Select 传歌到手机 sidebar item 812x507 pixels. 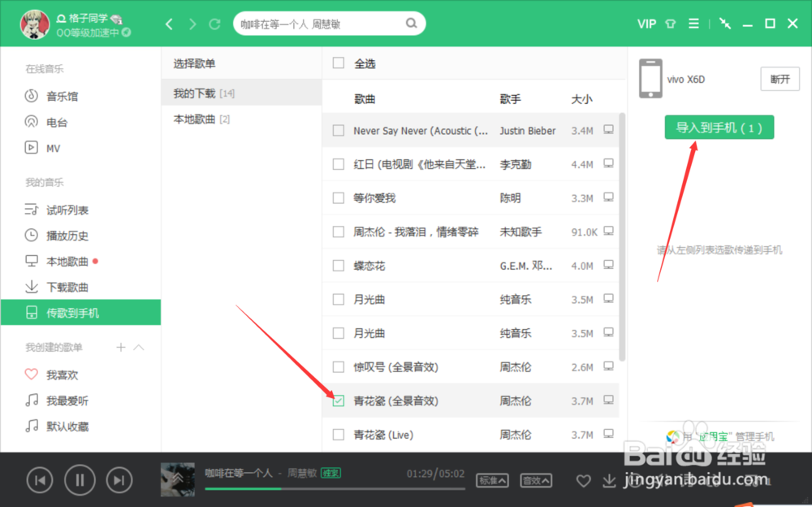(80, 313)
